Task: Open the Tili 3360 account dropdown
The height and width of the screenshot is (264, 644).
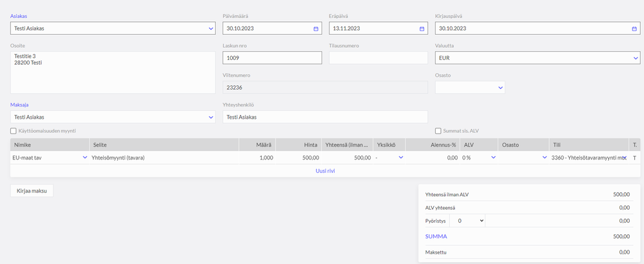Action: pyautogui.click(x=623, y=157)
